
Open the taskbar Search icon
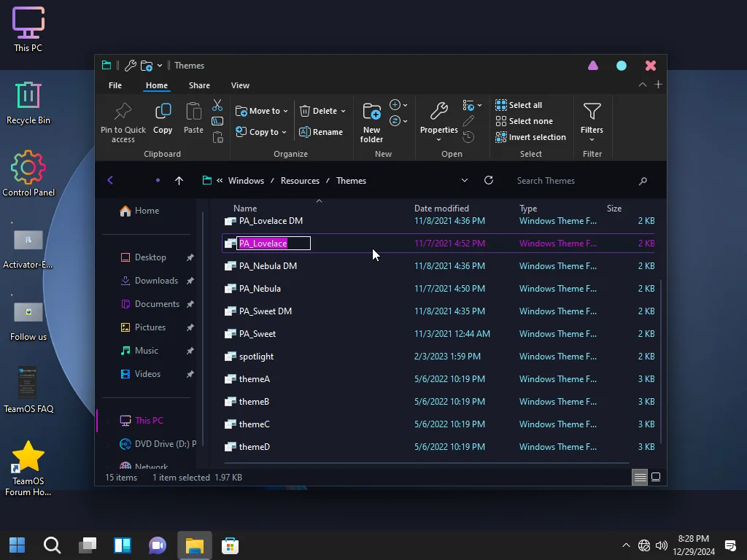pyautogui.click(x=52, y=545)
